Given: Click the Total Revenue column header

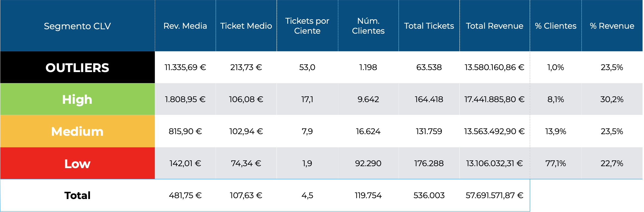Looking at the screenshot, I should click(494, 26).
